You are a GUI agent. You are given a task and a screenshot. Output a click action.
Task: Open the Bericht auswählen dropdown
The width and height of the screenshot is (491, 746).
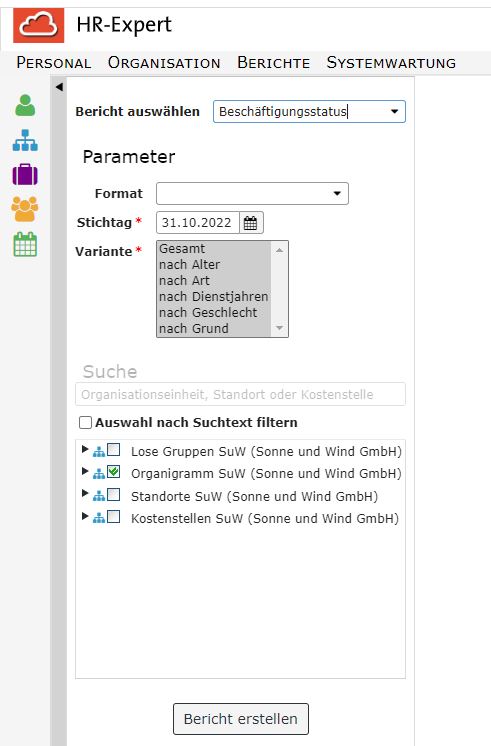click(309, 111)
